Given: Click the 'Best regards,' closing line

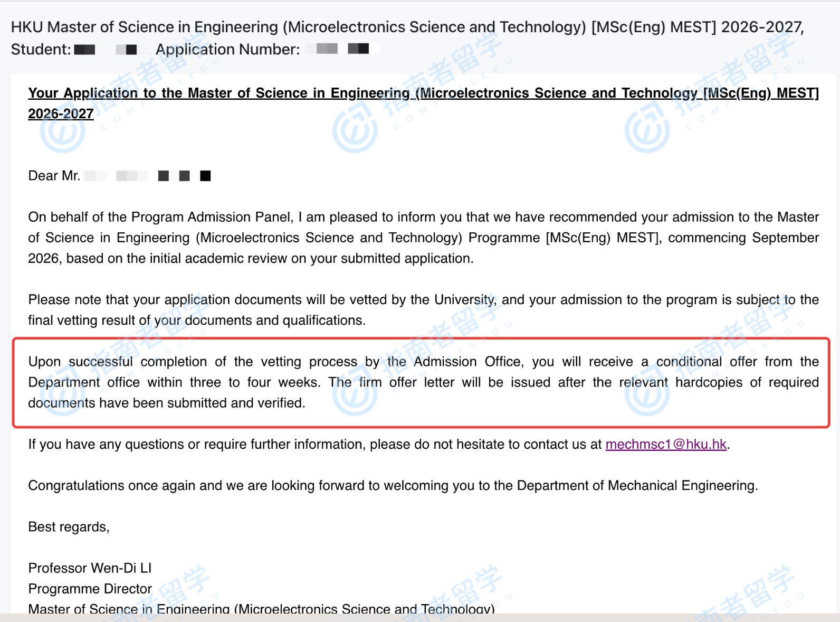Looking at the screenshot, I should [x=69, y=527].
